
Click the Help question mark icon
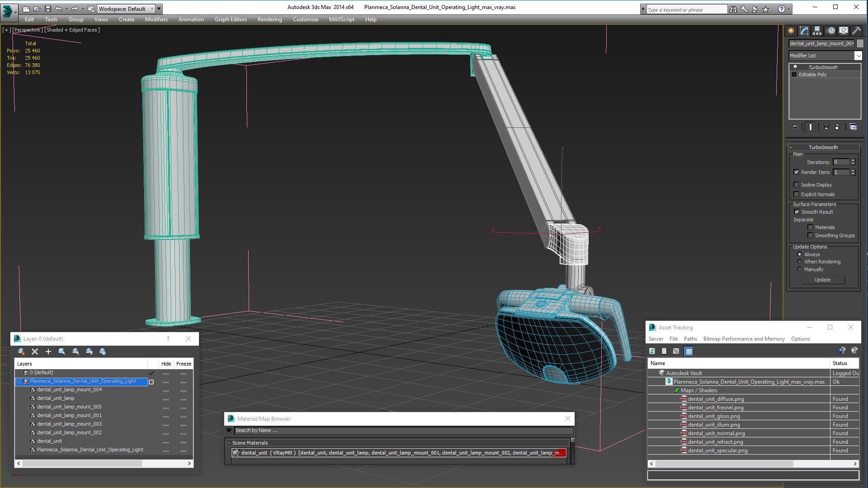[782, 9]
